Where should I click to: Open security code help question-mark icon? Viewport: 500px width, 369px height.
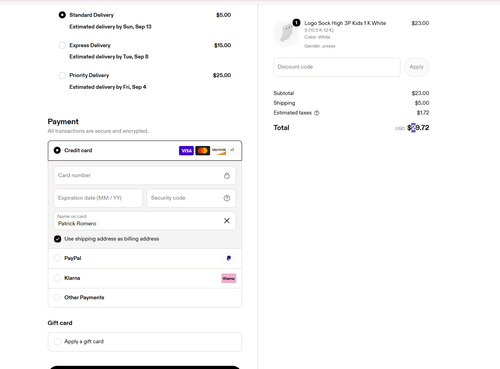(x=227, y=198)
